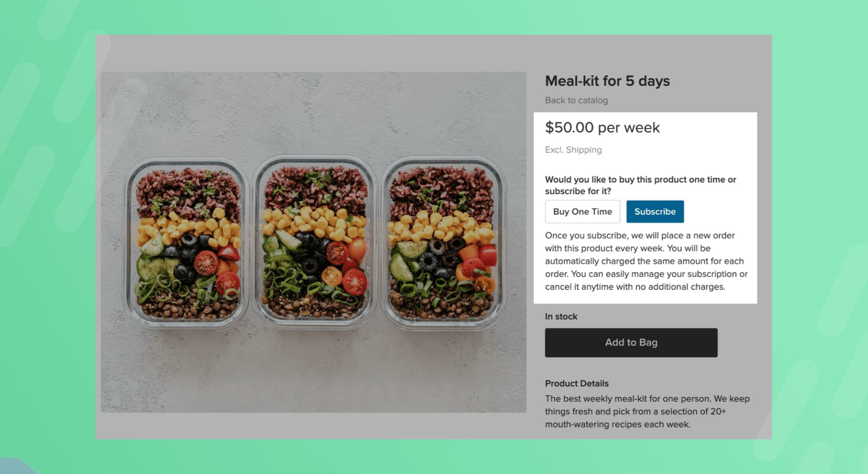Click the weekly meal-kit description paragraph
Image resolution: width=868 pixels, height=474 pixels.
point(647,412)
